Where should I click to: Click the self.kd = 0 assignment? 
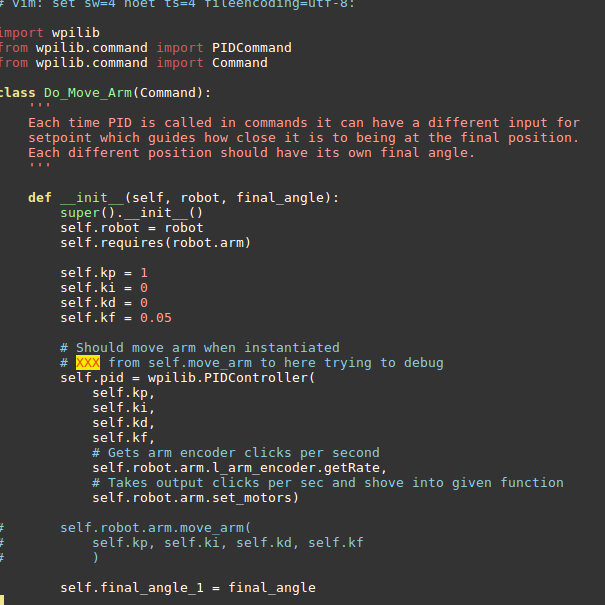(x=104, y=302)
